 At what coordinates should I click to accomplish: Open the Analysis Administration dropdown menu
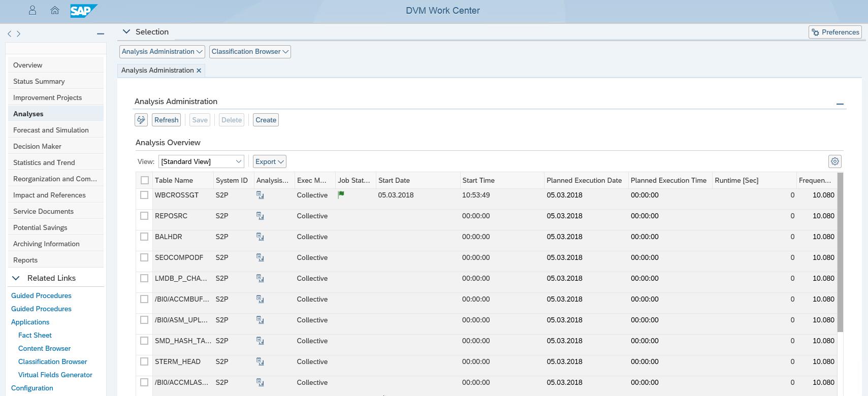coord(162,52)
